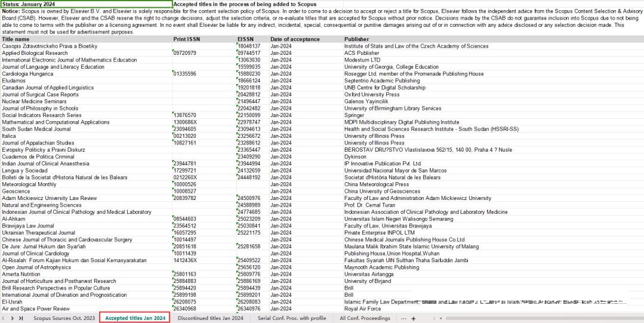Viewport: 644px width, 323px height.
Task: Switch to the All Conf. Proceedings tab
Action: coord(365,318)
